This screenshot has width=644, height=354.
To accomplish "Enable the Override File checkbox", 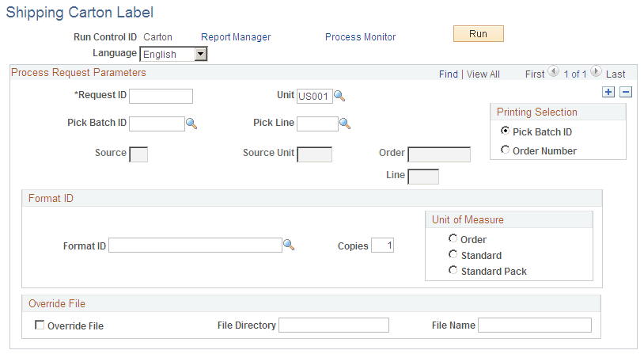I will [40, 325].
